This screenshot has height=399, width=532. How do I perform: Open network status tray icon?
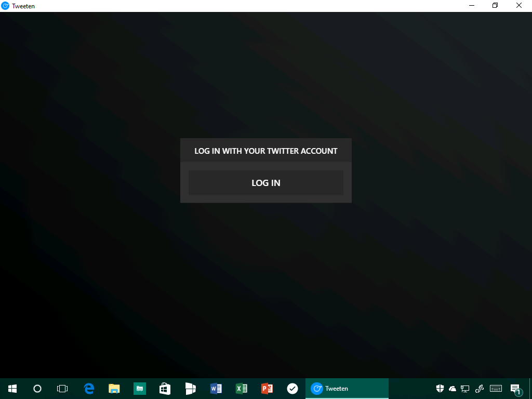465,389
